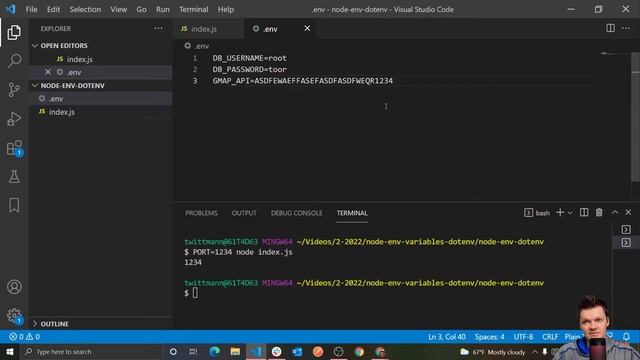Open the Terminal menu

tap(193, 9)
